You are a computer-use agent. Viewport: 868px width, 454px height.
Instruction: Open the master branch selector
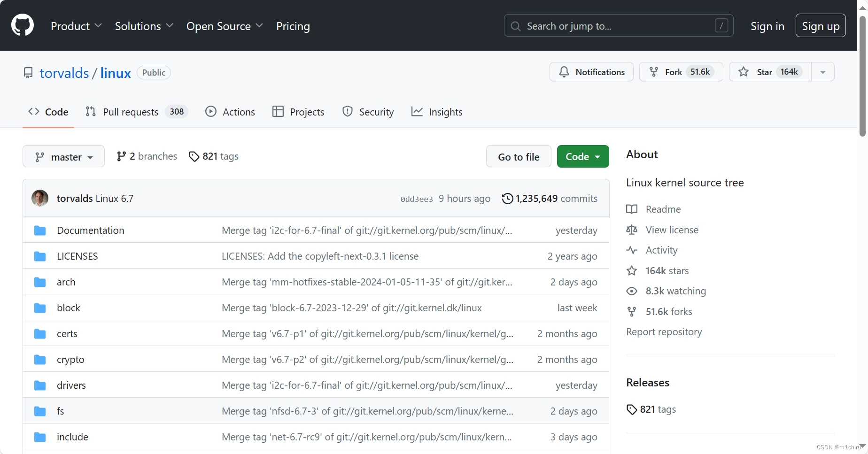pyautogui.click(x=63, y=157)
